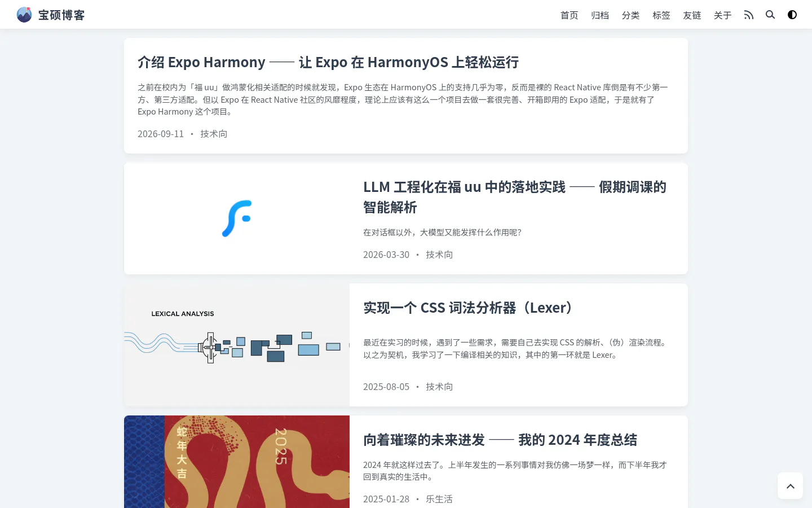Open the 分类 navigation item

click(631, 15)
